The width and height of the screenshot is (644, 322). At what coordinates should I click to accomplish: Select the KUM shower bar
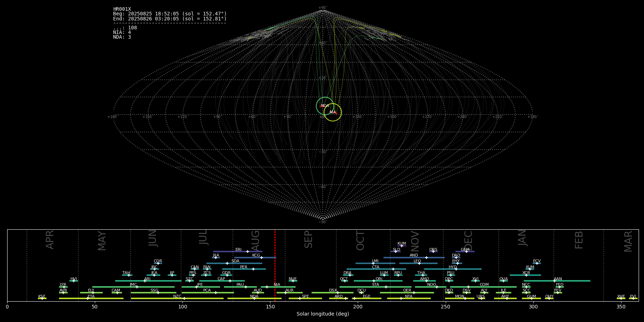(402, 246)
